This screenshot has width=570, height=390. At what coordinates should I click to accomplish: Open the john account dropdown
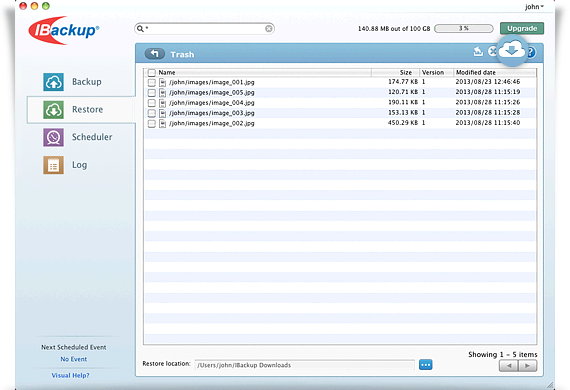point(534,7)
